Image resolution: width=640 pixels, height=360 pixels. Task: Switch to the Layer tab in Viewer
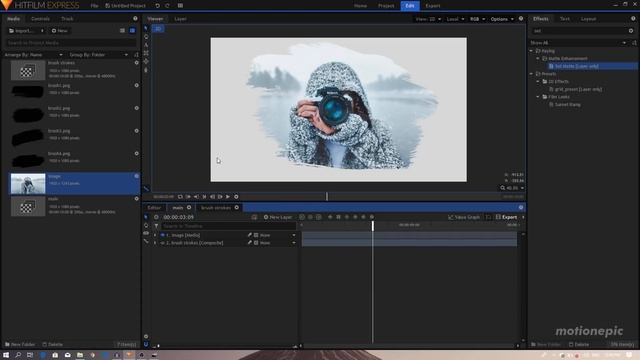180,19
